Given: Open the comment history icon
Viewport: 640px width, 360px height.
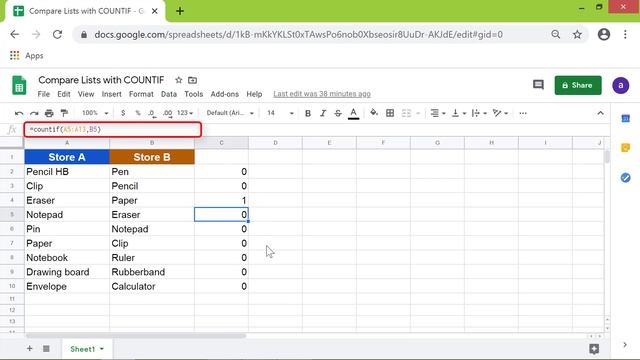Looking at the screenshot, I should (538, 85).
